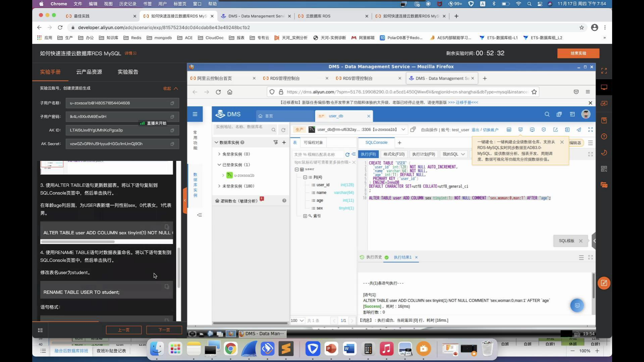
Task: Open the help question icon in right sidebar
Action: tap(604, 136)
